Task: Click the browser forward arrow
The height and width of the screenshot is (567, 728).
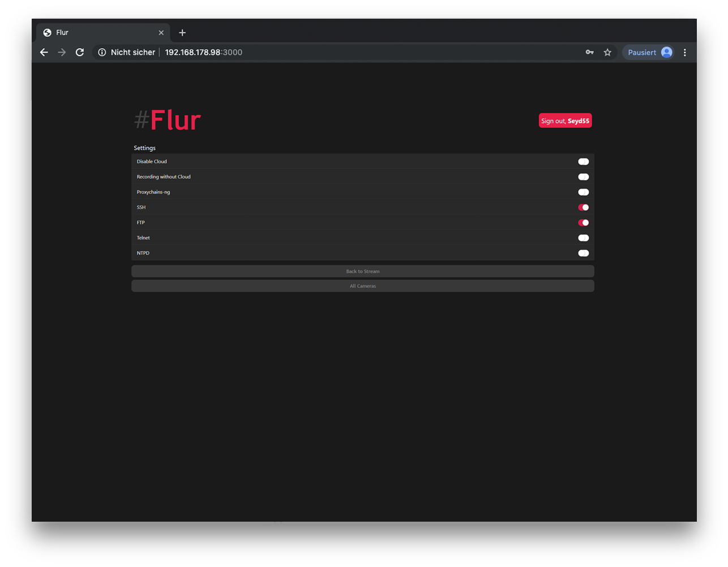Action: pyautogui.click(x=62, y=52)
